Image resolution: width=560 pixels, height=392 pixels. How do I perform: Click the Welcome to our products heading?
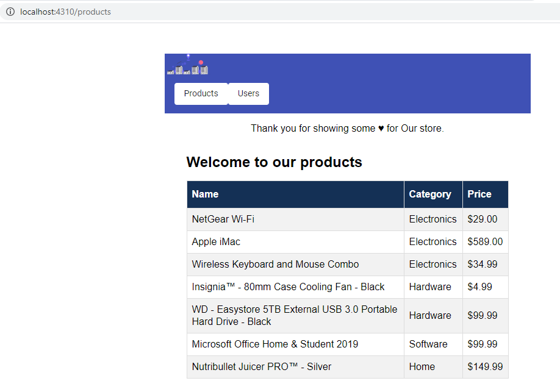coord(274,162)
